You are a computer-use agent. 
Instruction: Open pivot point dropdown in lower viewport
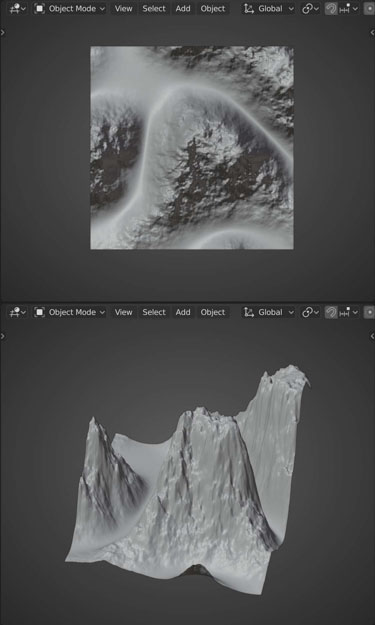(310, 312)
